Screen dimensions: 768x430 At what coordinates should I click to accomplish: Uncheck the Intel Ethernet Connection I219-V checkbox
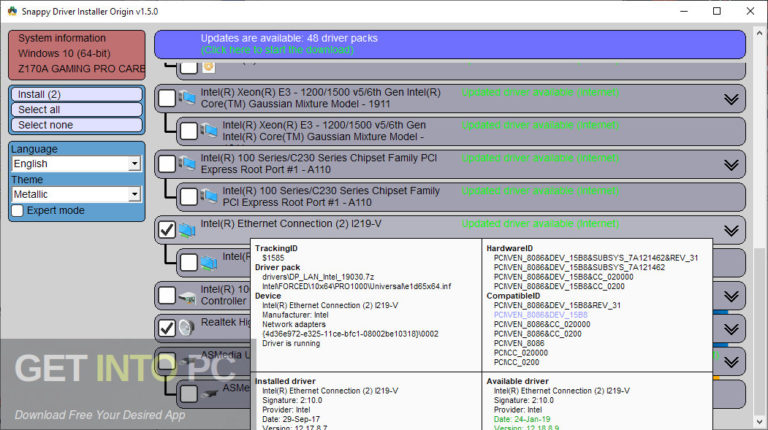click(x=167, y=230)
